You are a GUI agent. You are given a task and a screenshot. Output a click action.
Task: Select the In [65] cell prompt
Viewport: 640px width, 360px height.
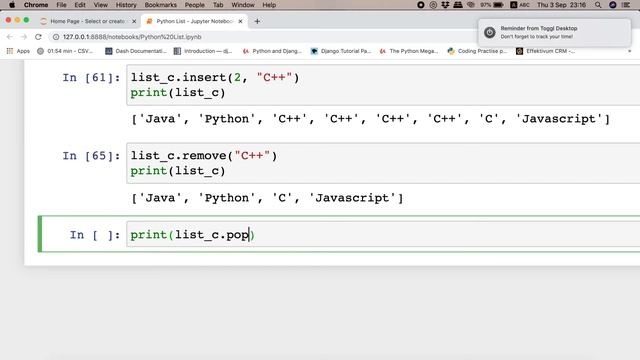coord(91,156)
